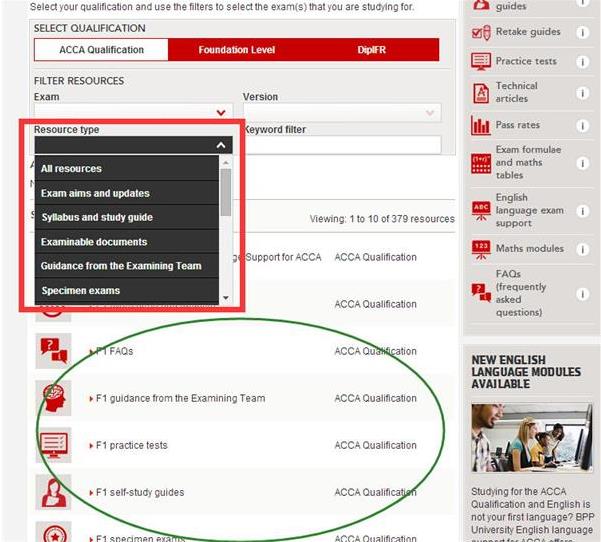Click info icon beside English language support

[x=582, y=211]
